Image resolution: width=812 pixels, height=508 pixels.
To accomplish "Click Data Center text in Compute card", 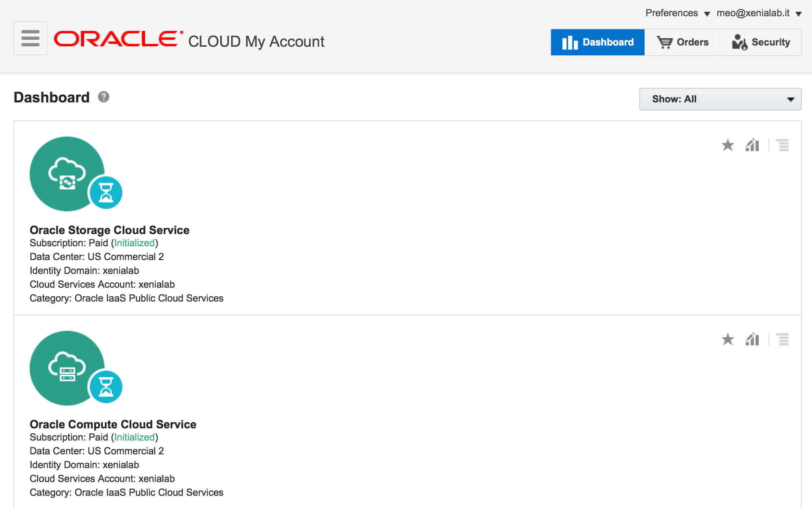I will [x=97, y=451].
